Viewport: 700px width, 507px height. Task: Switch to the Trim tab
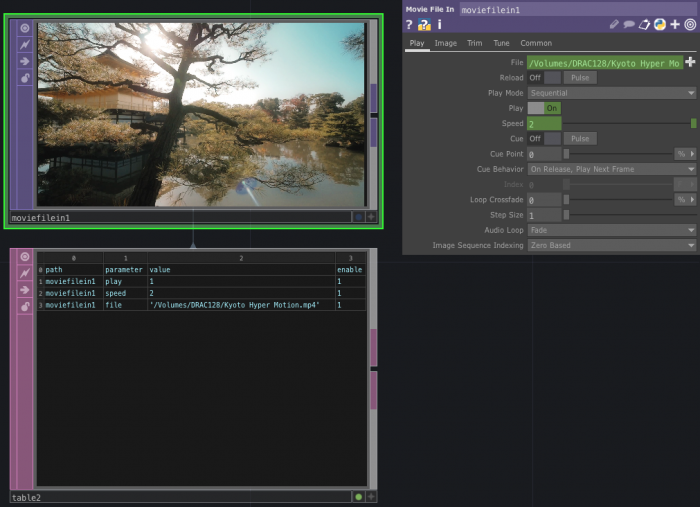click(x=474, y=43)
